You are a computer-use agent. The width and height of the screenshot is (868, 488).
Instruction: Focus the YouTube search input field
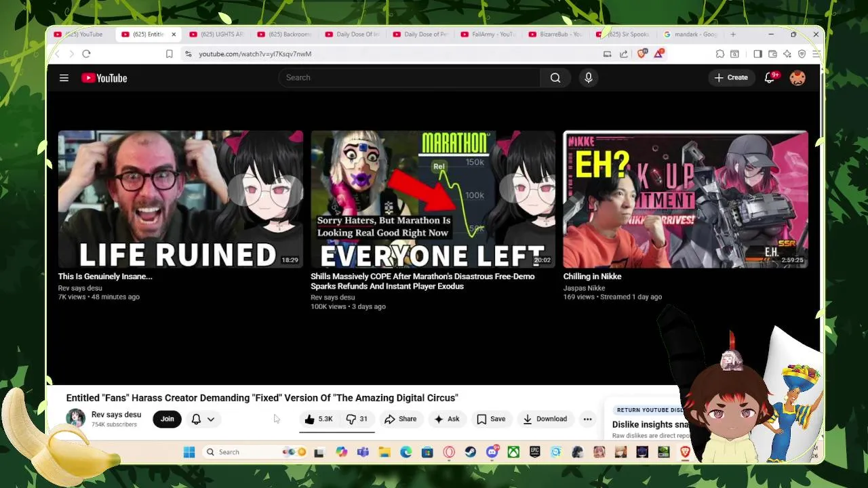[410, 78]
